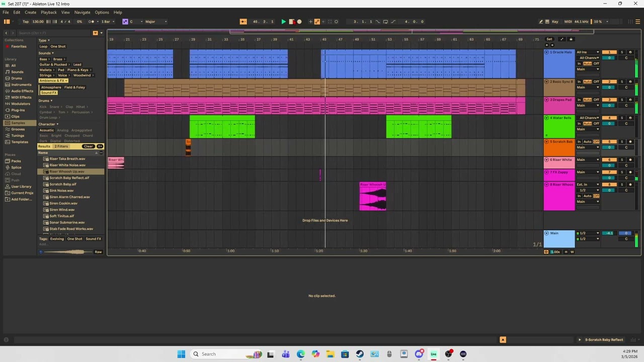Select Siren Wind.wav sample

coord(62,210)
